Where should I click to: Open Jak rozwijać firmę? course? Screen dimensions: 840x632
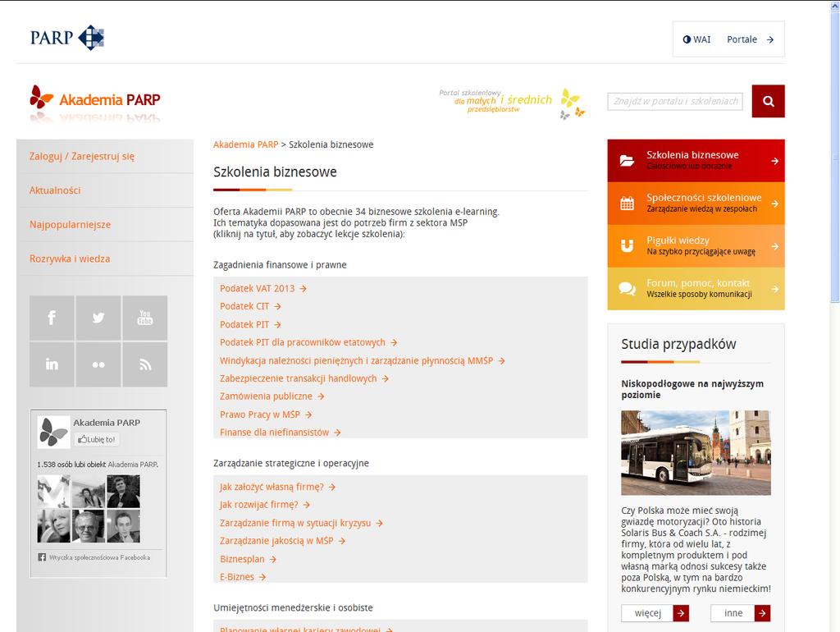(265, 505)
